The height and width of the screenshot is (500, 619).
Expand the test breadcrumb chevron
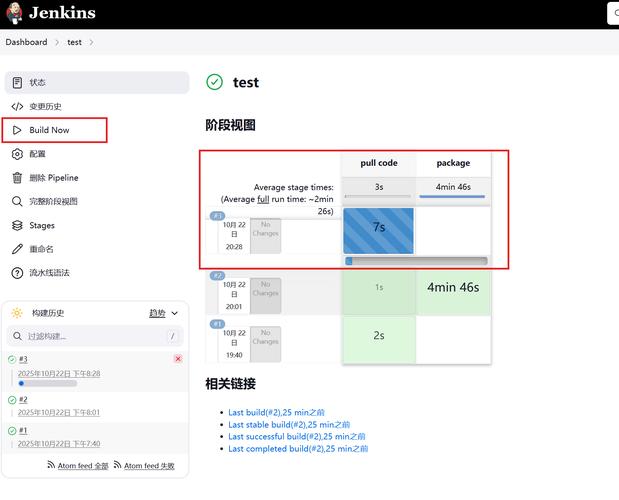pyautogui.click(x=91, y=42)
